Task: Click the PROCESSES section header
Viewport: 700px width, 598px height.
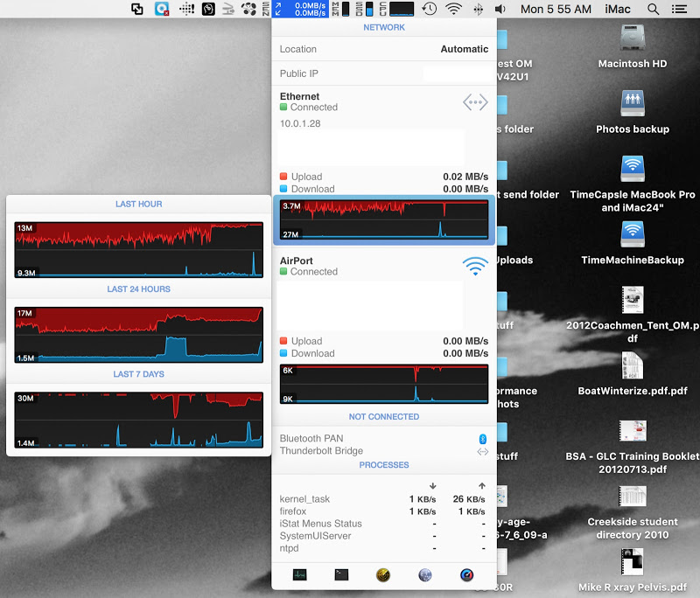Action: [384, 465]
